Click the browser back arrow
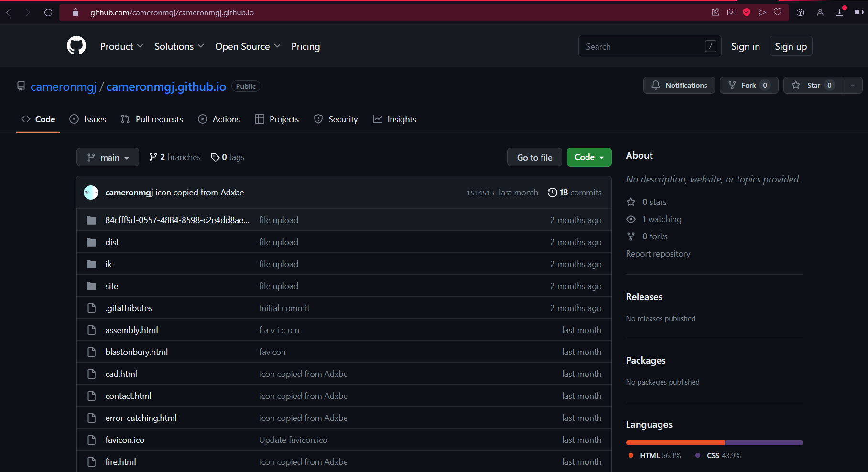The height and width of the screenshot is (472, 868). click(x=9, y=12)
